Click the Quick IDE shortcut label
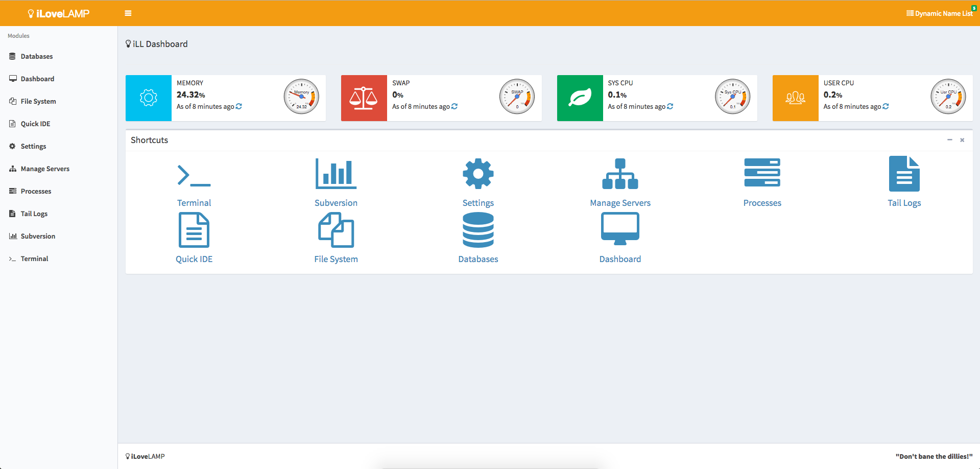 194,259
